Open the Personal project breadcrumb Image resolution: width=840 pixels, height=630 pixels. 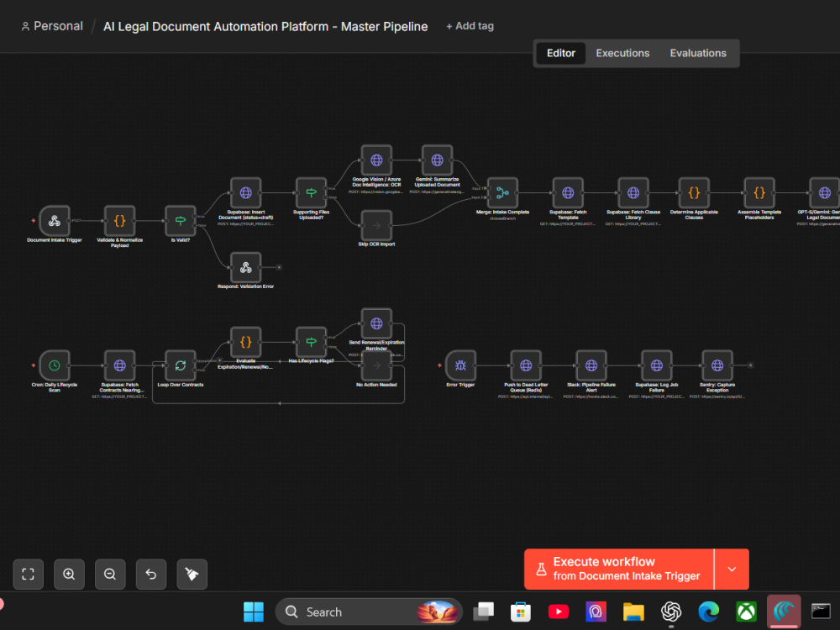52,26
